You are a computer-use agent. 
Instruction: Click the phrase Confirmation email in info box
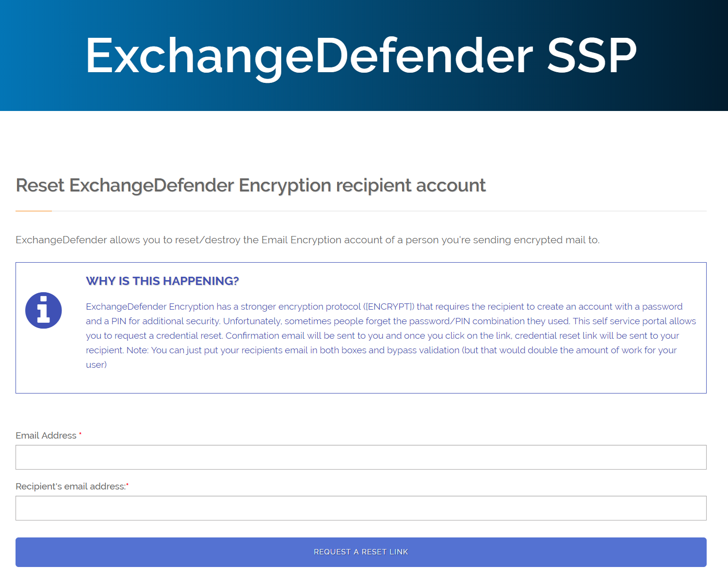pyautogui.click(x=265, y=336)
